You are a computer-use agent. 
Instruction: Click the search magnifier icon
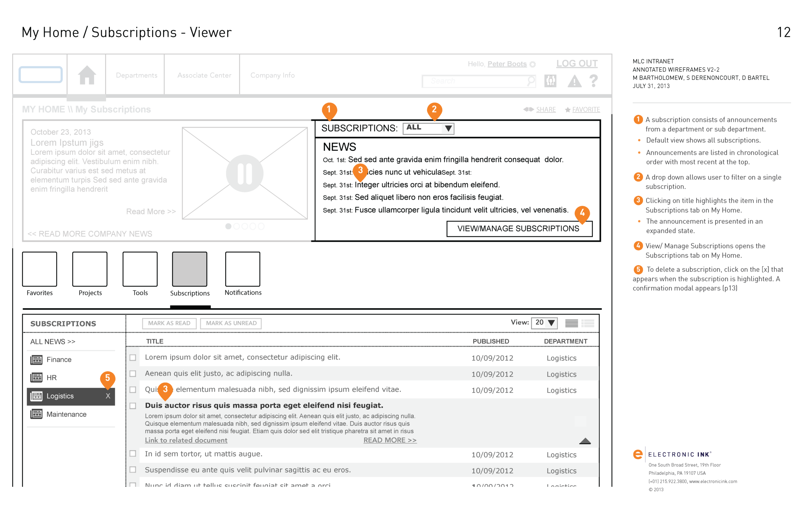click(x=531, y=81)
